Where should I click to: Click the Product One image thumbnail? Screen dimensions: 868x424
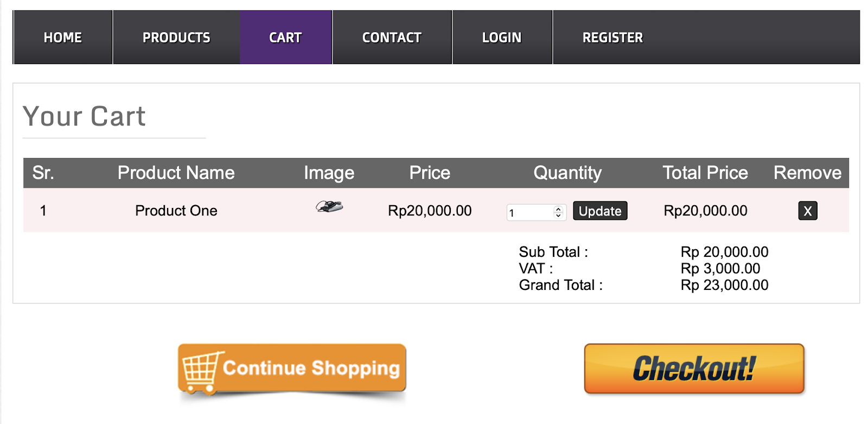(x=329, y=207)
